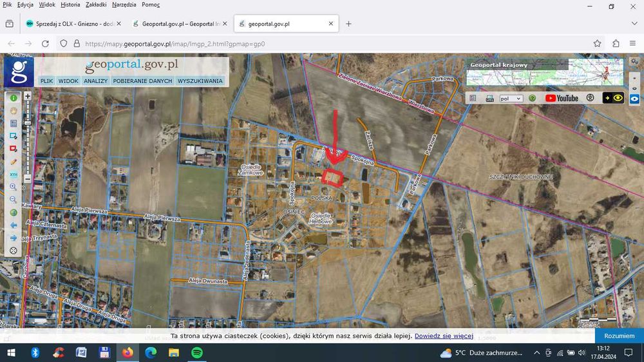Click the printer icon on map toolbar

coord(489,98)
